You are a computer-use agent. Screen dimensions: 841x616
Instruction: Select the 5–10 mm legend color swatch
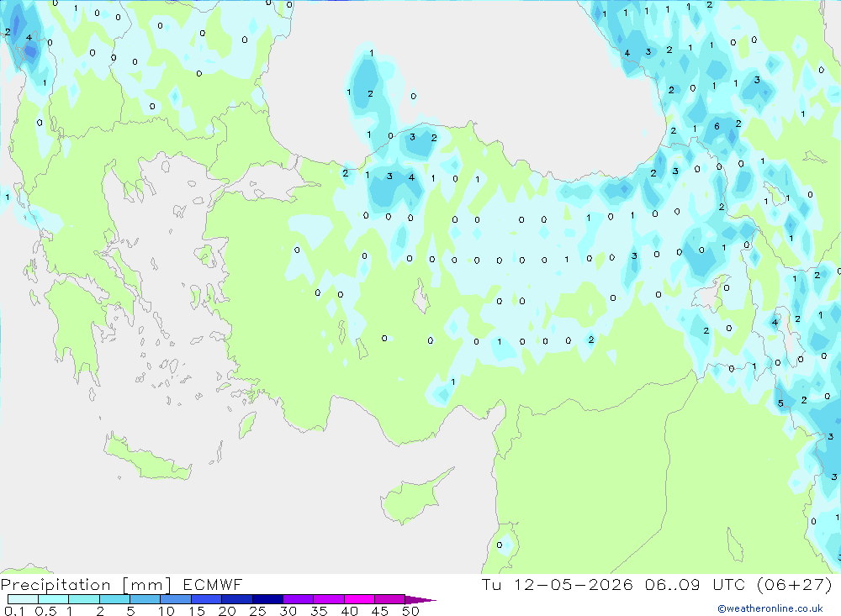[x=145, y=599]
